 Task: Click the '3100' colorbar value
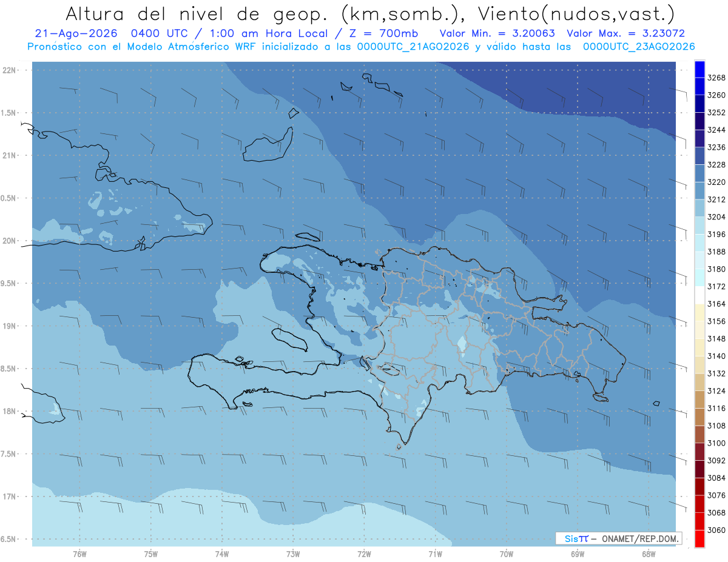click(716, 443)
